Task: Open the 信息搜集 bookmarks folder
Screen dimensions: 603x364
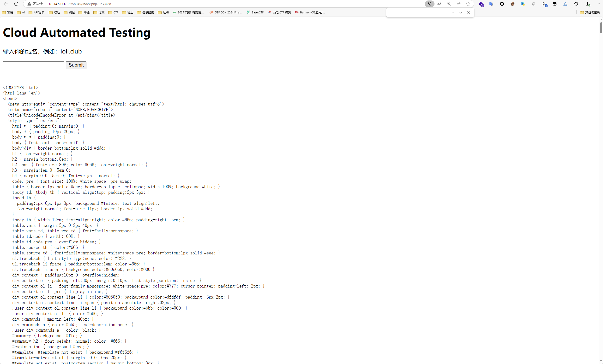Action: [146, 12]
